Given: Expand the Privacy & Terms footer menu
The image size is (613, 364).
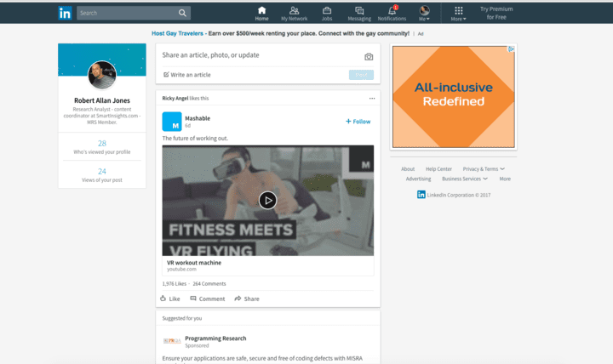Looking at the screenshot, I should click(484, 169).
